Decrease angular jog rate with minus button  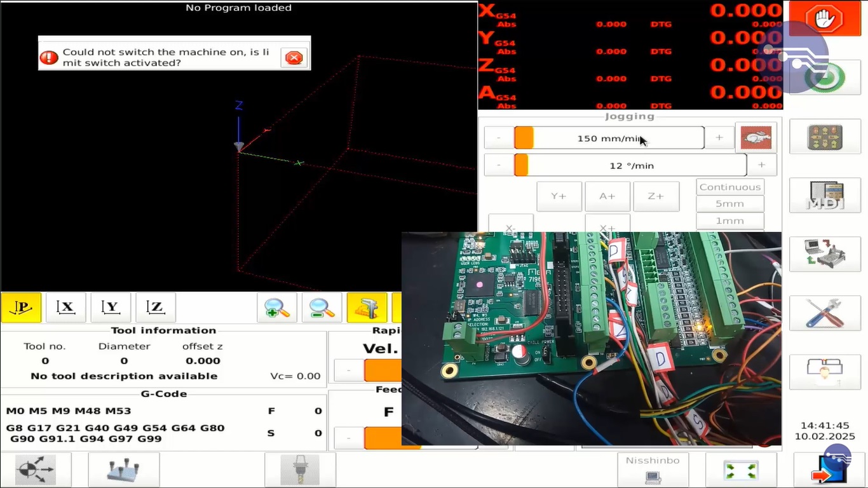point(499,165)
